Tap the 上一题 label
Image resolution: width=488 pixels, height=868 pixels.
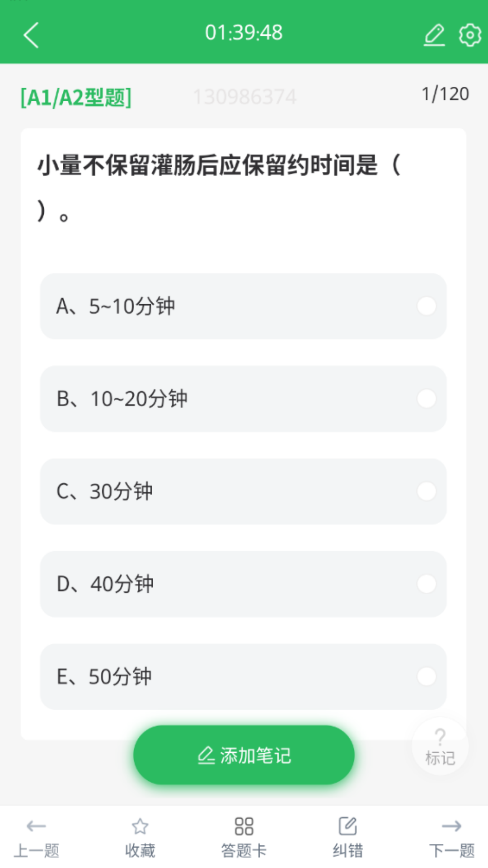36,850
